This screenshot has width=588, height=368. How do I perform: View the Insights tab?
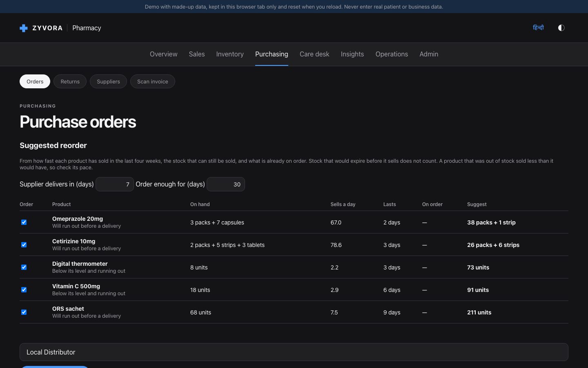pos(352,54)
